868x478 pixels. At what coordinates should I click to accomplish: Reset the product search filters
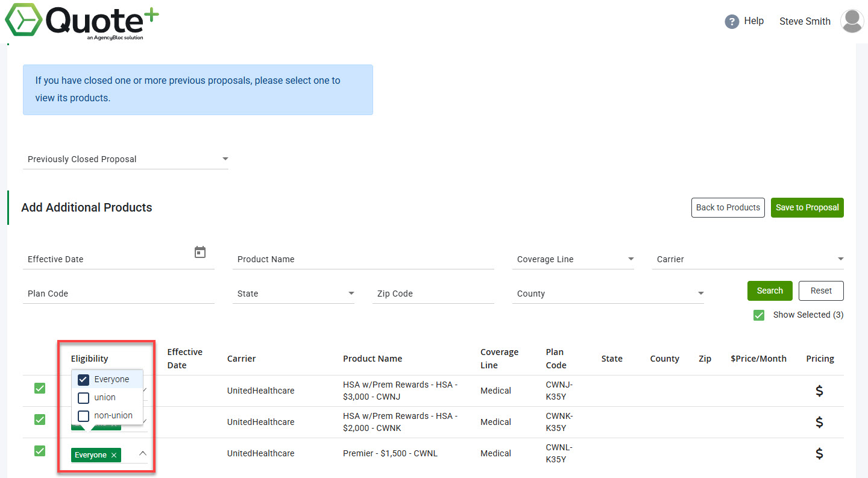[821, 291]
